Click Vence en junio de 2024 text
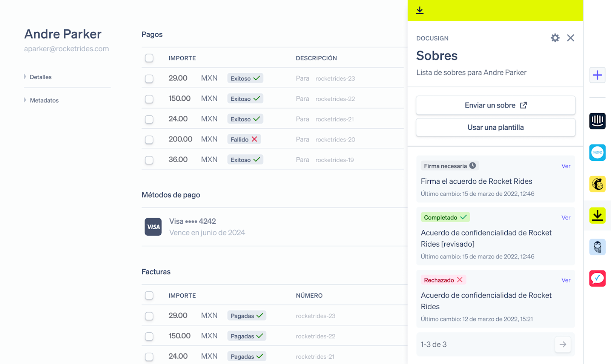This screenshot has height=364, width=611. point(207,232)
